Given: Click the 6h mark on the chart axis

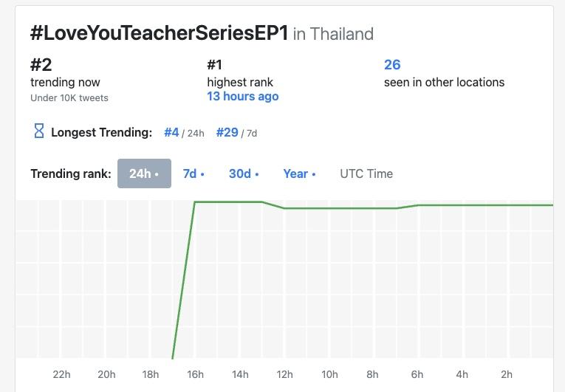Looking at the screenshot, I should 418,374.
